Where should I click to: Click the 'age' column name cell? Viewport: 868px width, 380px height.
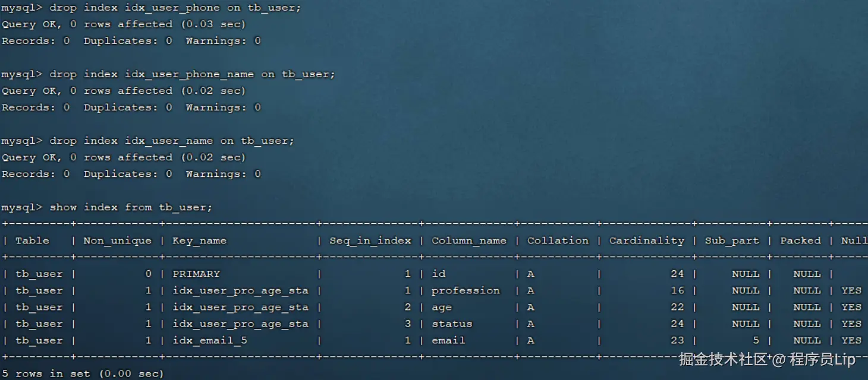click(x=442, y=307)
